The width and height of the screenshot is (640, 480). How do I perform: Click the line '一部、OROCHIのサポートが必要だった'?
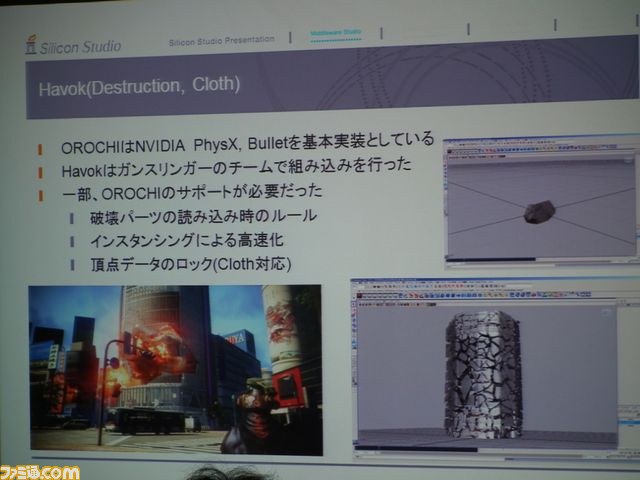tap(192, 192)
